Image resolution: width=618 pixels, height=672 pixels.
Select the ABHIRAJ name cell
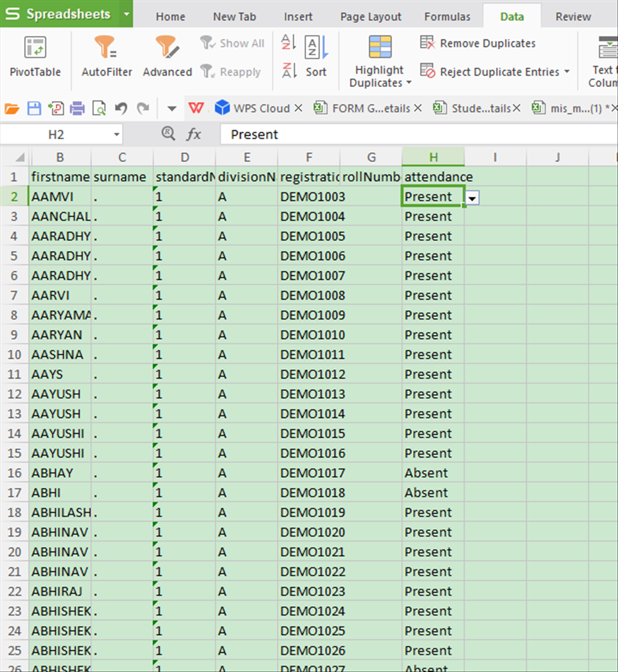point(60,592)
